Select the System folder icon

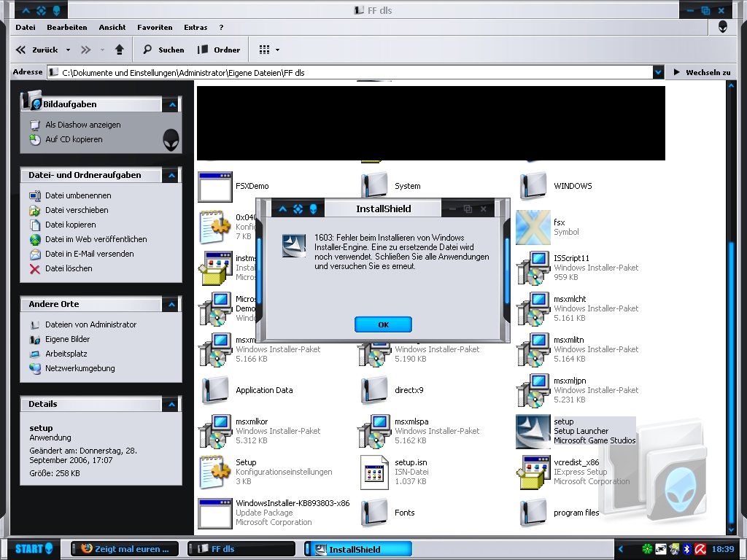(x=374, y=186)
